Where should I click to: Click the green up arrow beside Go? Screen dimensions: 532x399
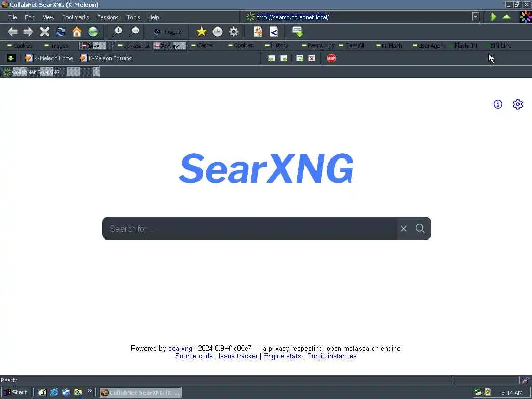coord(507,17)
